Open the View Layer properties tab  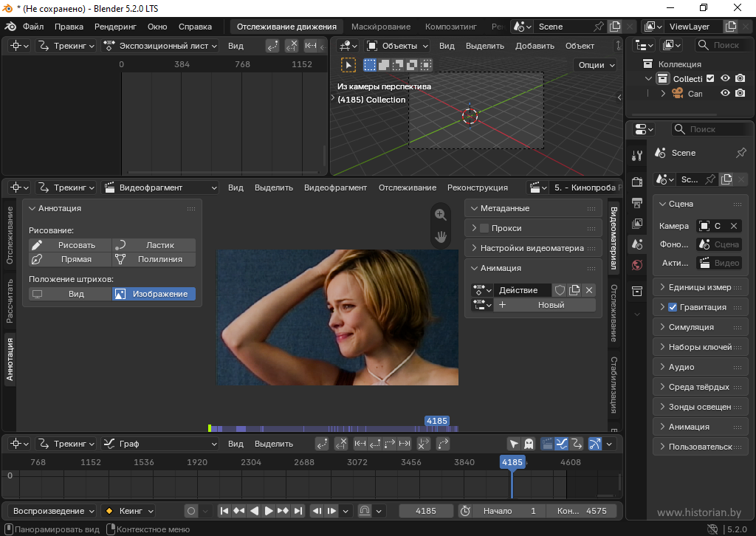click(x=637, y=223)
